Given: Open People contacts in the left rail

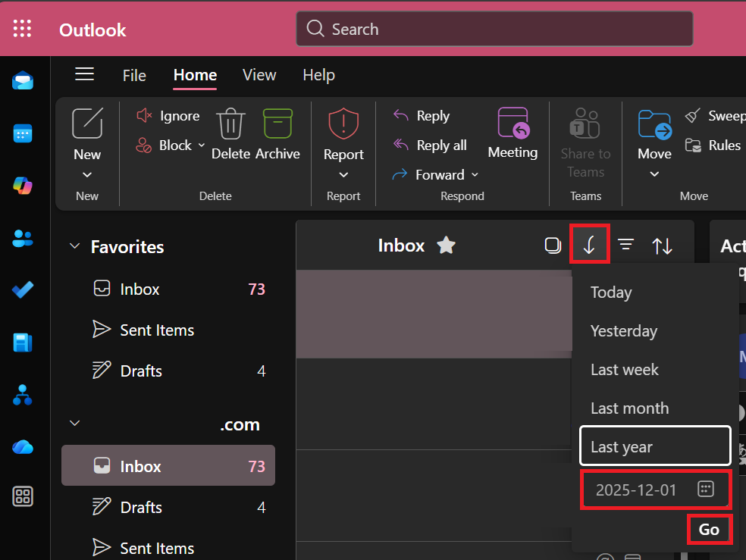Looking at the screenshot, I should pos(22,238).
